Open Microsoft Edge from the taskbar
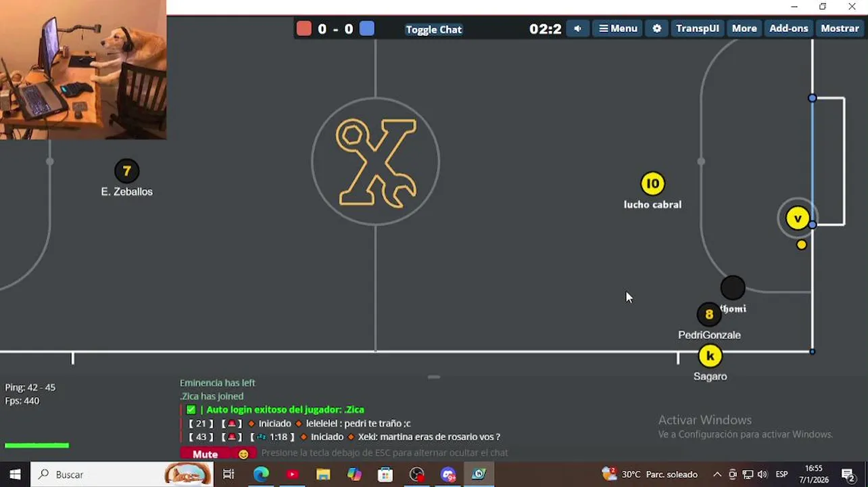Viewport: 868px width, 487px height. click(261, 474)
